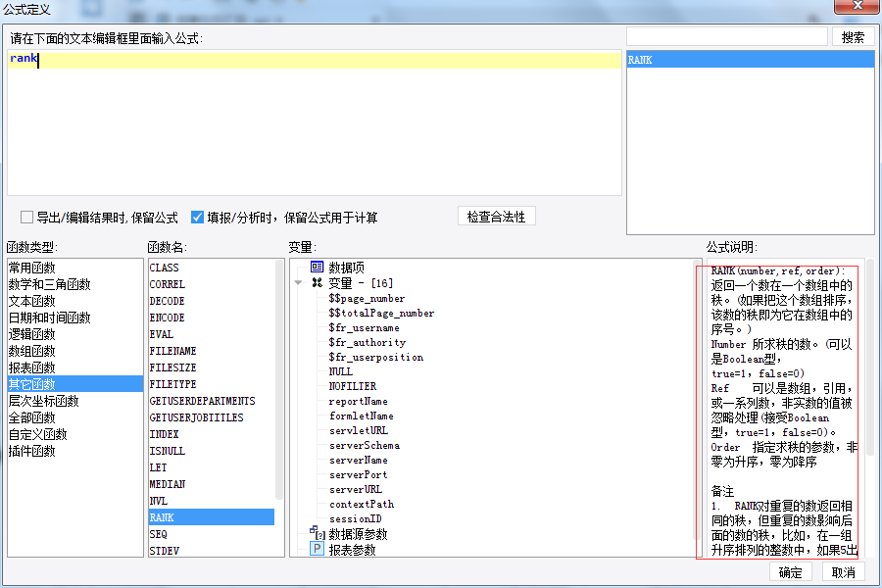Select the servletURL variable
The height and width of the screenshot is (588, 882).
tap(359, 430)
